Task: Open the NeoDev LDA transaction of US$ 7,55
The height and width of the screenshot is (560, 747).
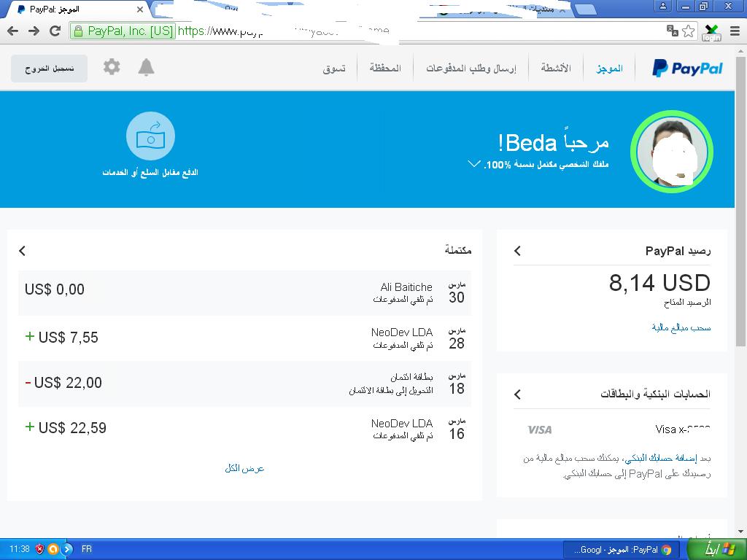Action: pyautogui.click(x=245, y=338)
